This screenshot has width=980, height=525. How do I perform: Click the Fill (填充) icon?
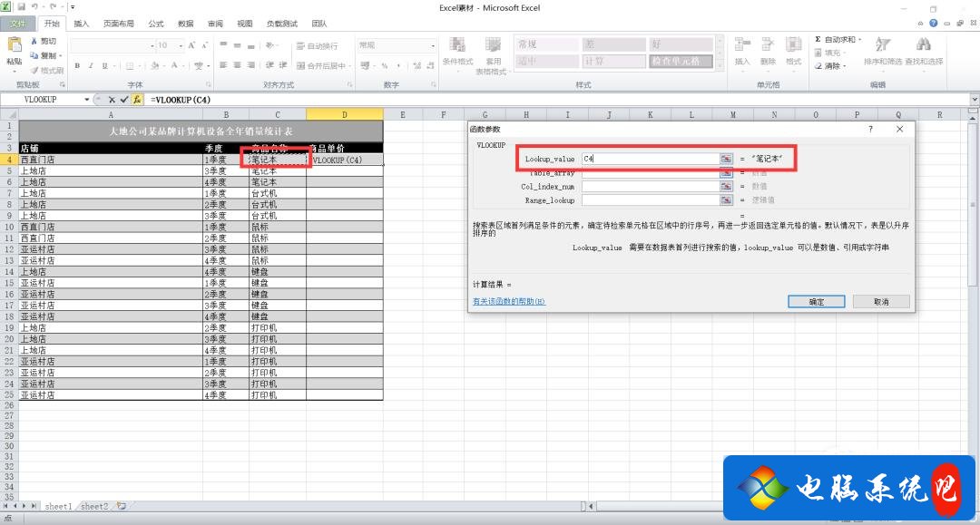(x=818, y=53)
